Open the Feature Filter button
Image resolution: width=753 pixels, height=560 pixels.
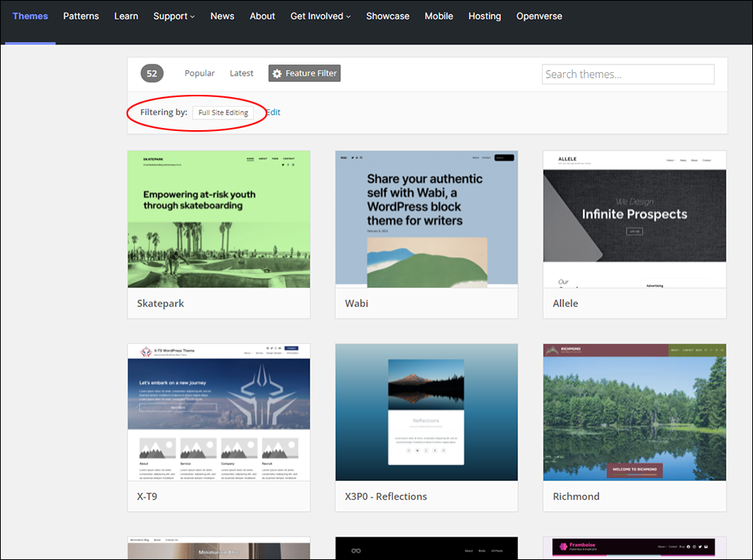[x=304, y=74]
